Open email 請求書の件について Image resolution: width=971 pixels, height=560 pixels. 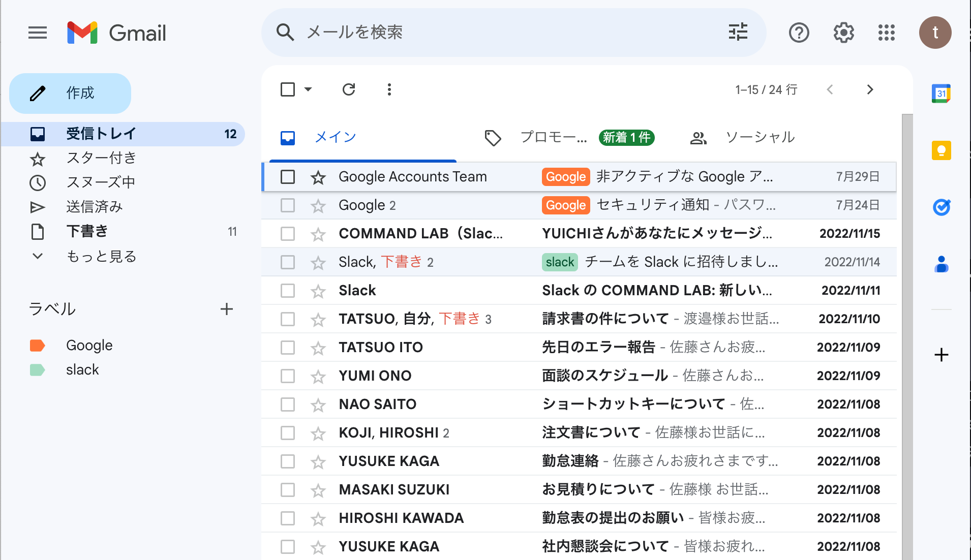coord(579,319)
